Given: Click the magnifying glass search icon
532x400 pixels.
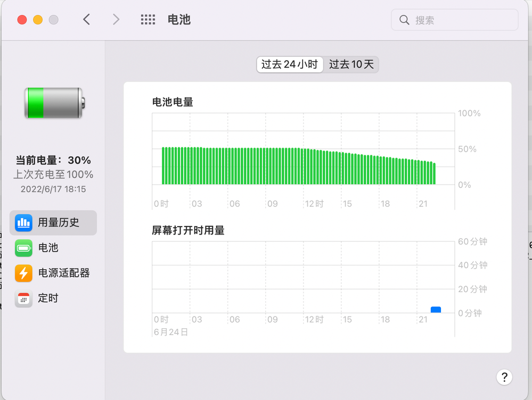Looking at the screenshot, I should (404, 20).
